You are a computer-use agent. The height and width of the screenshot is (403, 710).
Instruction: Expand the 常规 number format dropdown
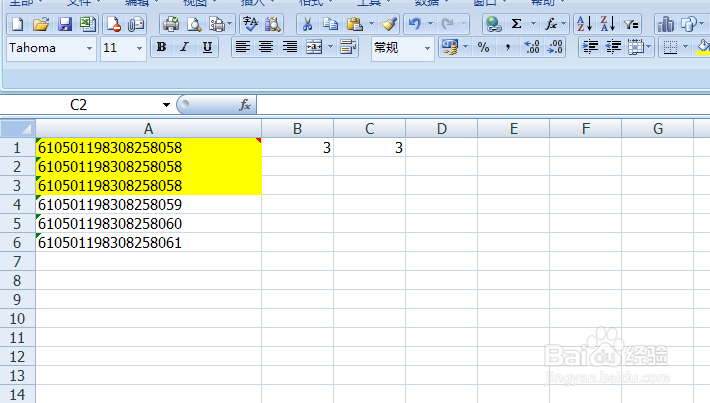click(x=427, y=48)
